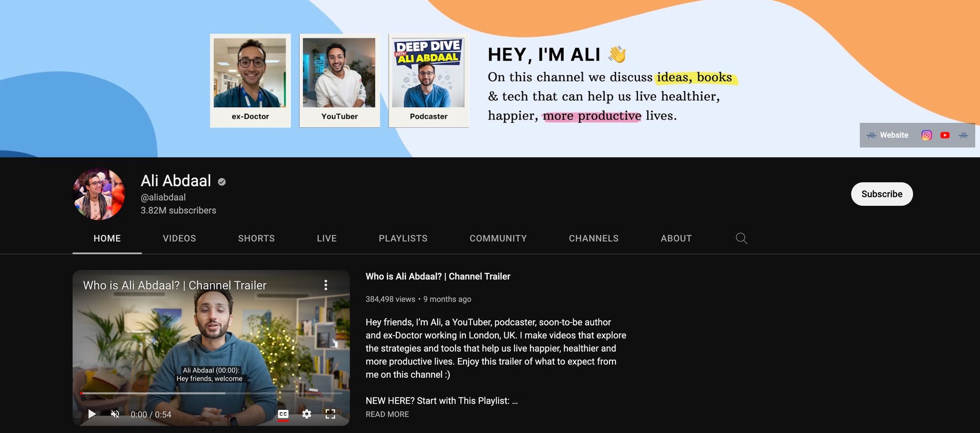Screen dimensions: 980x433
Task: Open the Website link in the banner
Action: tap(887, 135)
